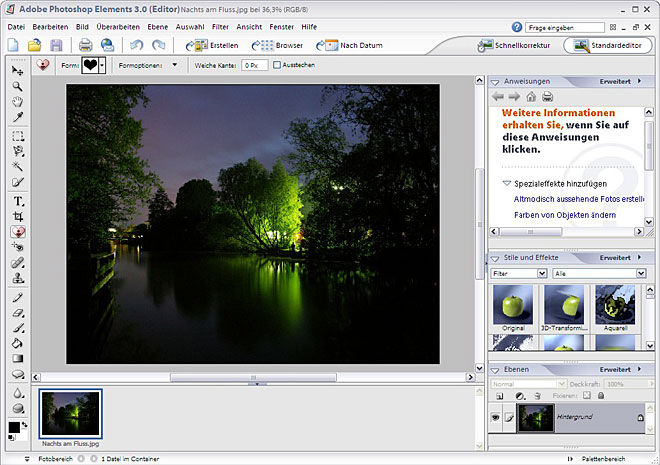Open the Ansicht menu

[x=249, y=27]
